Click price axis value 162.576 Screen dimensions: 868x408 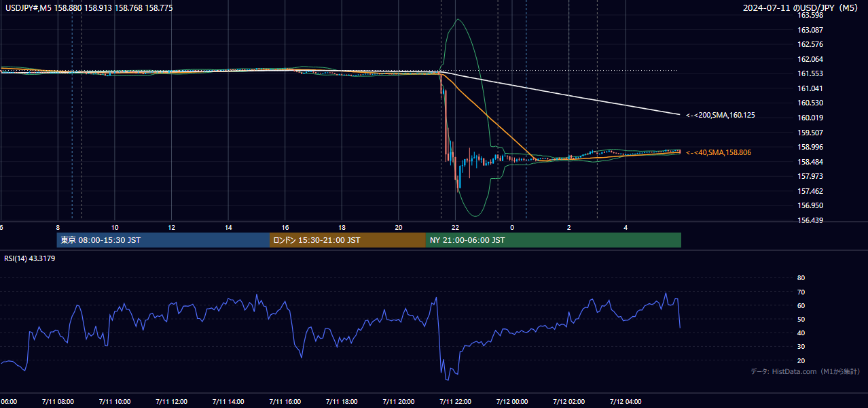pos(810,44)
